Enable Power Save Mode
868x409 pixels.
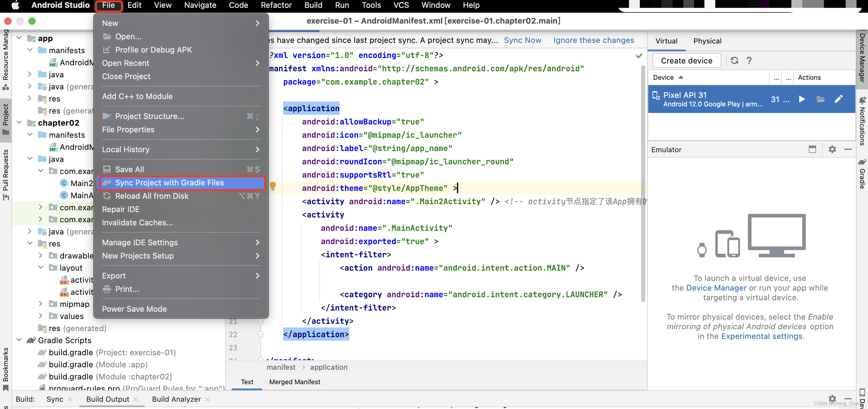181,309
